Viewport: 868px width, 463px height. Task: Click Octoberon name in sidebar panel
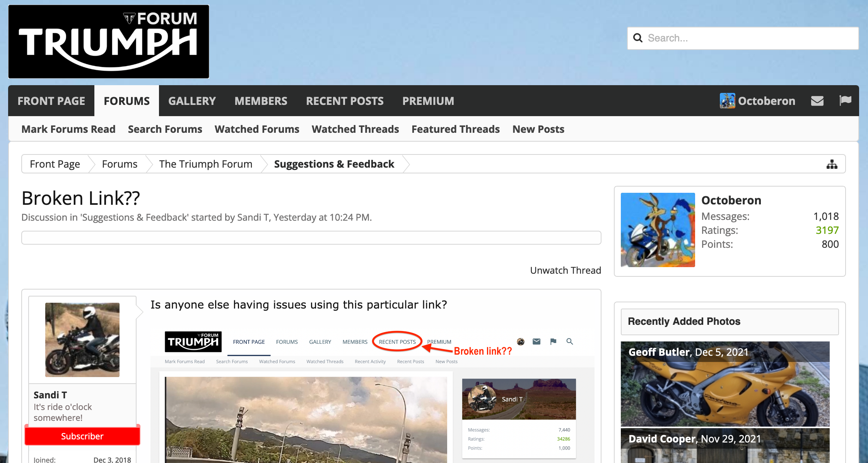tap(731, 200)
